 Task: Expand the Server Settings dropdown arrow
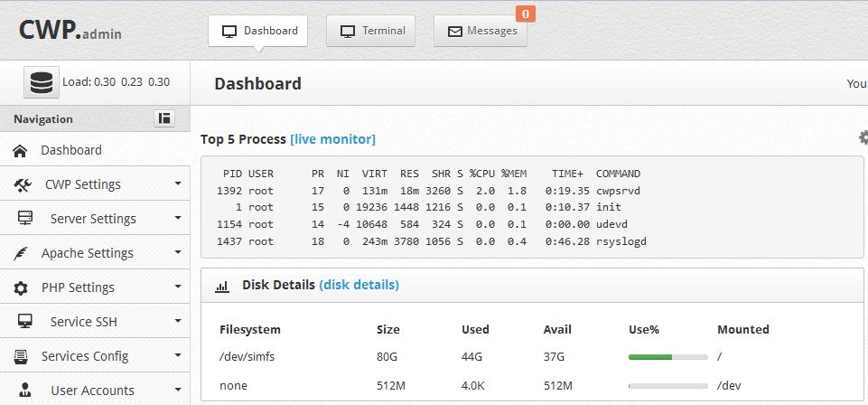click(x=178, y=219)
